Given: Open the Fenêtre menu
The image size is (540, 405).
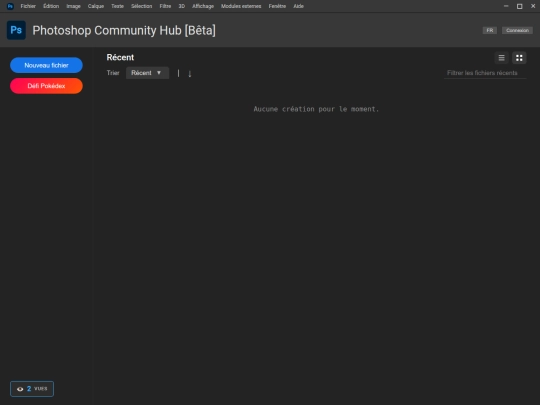Looking at the screenshot, I should [x=277, y=6].
